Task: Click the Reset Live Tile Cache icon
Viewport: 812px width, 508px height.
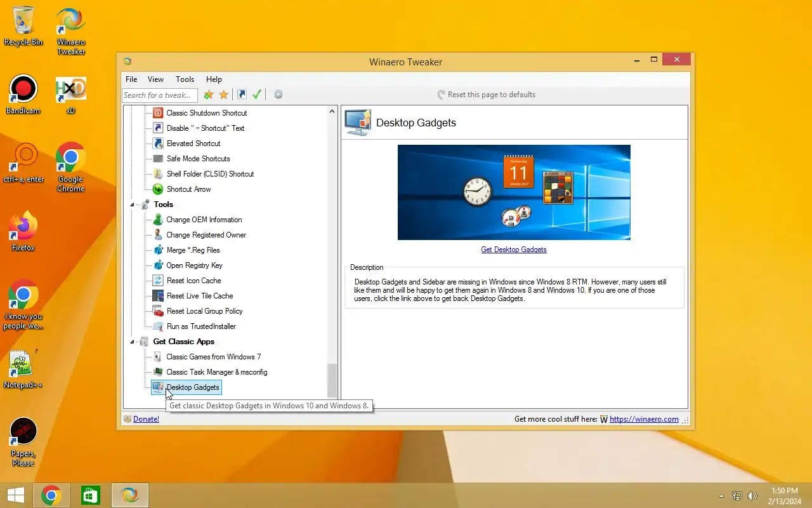Action: [158, 296]
